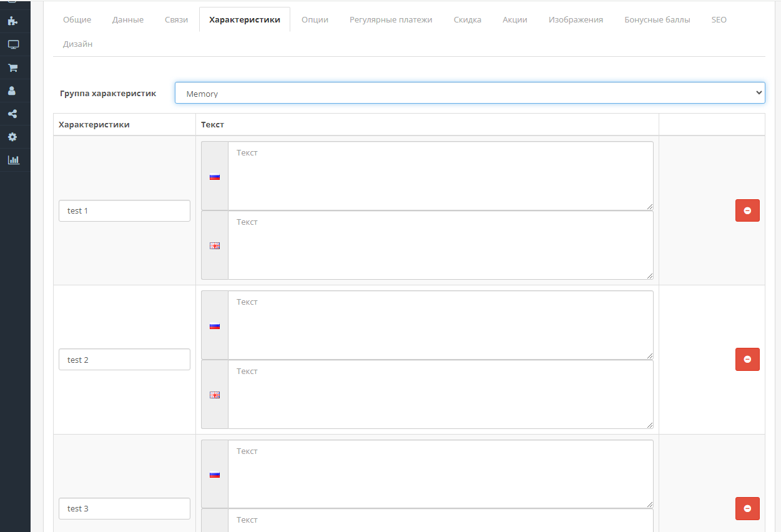The image size is (781, 532).
Task: Focus the Russian text area for test 2
Action: tap(440, 325)
